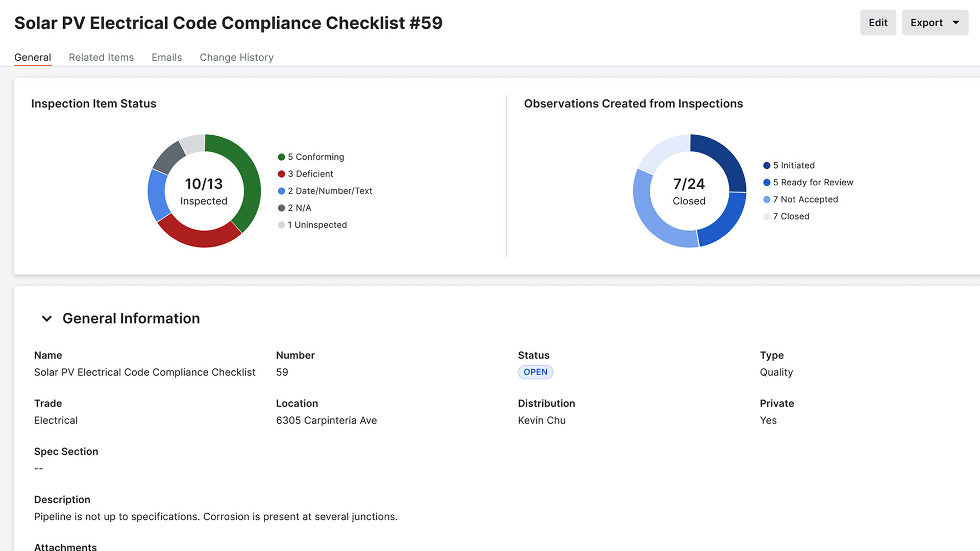This screenshot has height=551, width=980.
Task: Click the Not Accepted observations icon in legend
Action: pyautogui.click(x=767, y=199)
